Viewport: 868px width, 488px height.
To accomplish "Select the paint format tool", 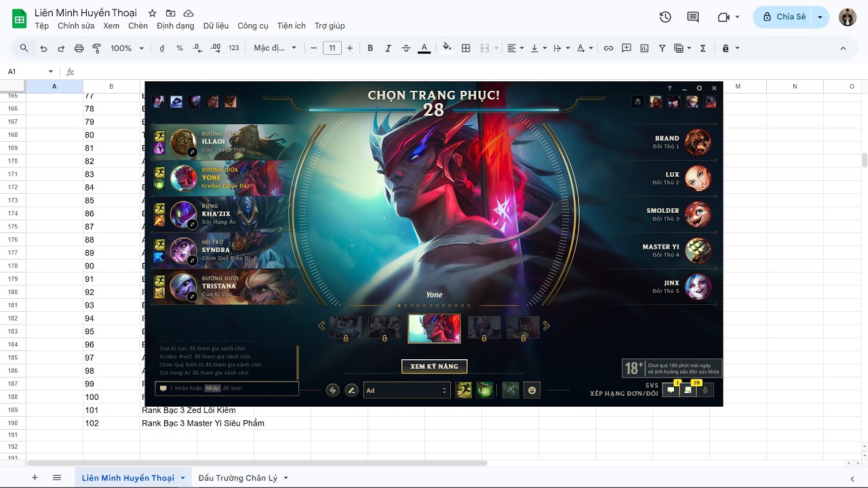I will click(x=96, y=48).
